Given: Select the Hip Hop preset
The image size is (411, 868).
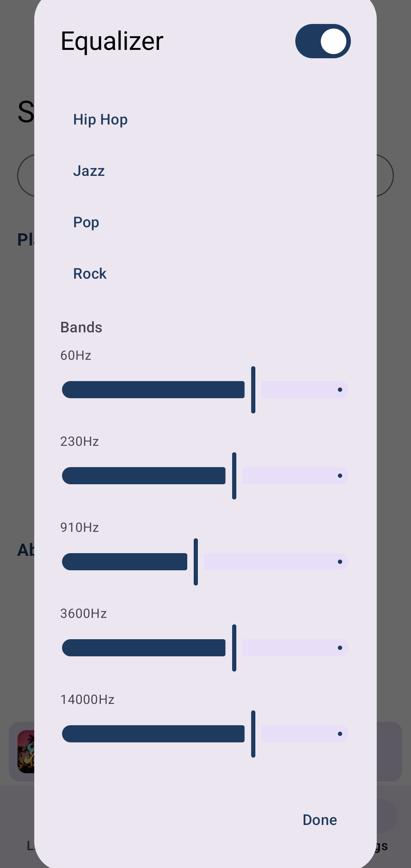Looking at the screenshot, I should click(x=100, y=120).
